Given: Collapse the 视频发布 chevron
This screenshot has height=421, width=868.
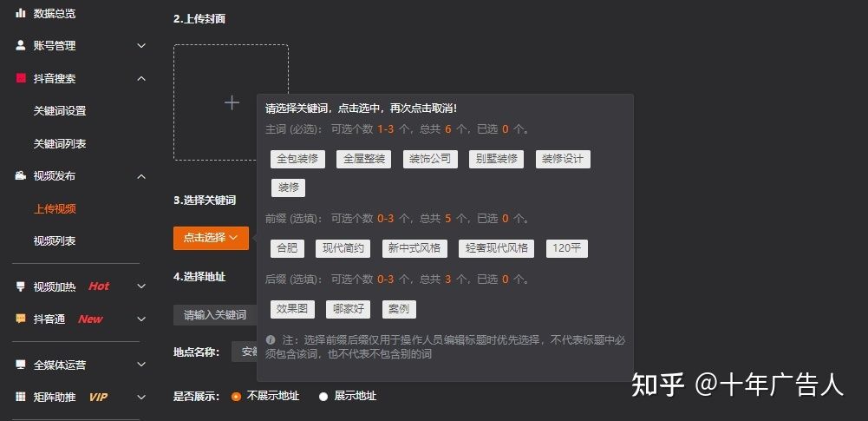Looking at the screenshot, I should 141,176.
